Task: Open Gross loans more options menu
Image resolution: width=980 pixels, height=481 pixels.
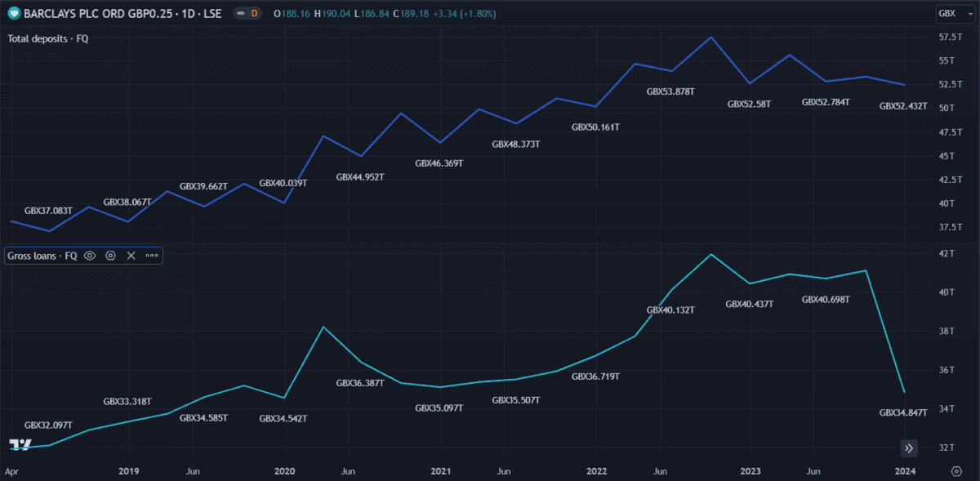Action: pyautogui.click(x=152, y=256)
